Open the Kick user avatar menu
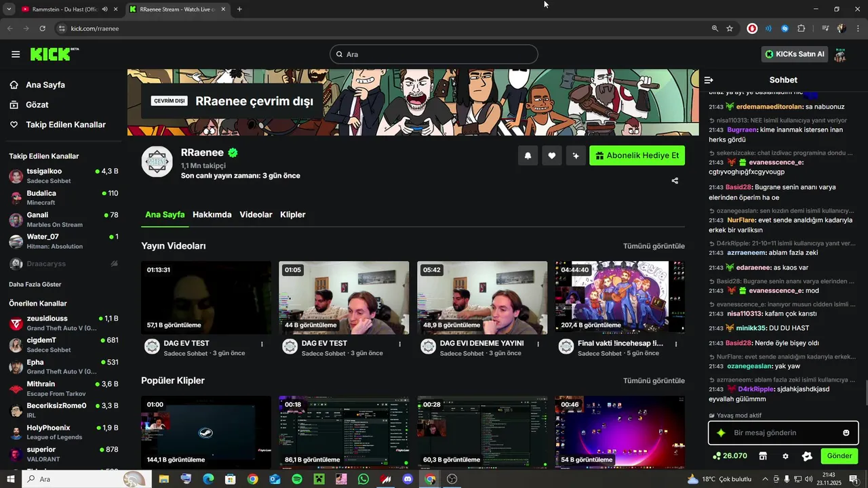The height and width of the screenshot is (488, 868). [x=840, y=54]
